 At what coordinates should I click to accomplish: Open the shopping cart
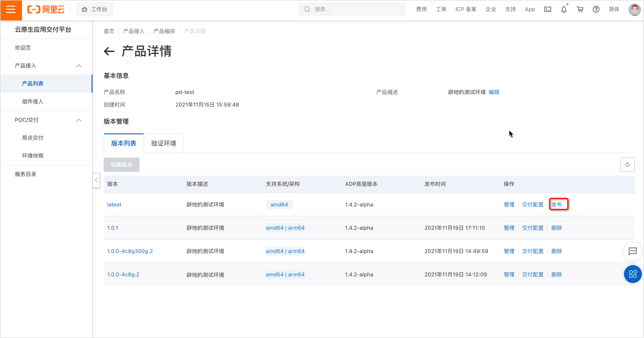[580, 10]
